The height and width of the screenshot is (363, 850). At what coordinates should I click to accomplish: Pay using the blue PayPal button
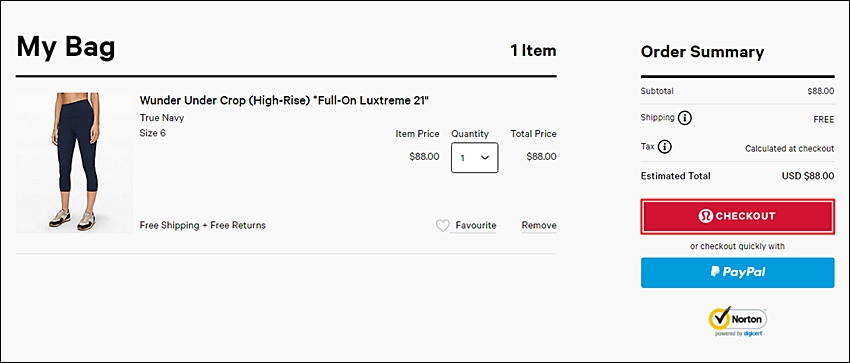click(x=738, y=273)
